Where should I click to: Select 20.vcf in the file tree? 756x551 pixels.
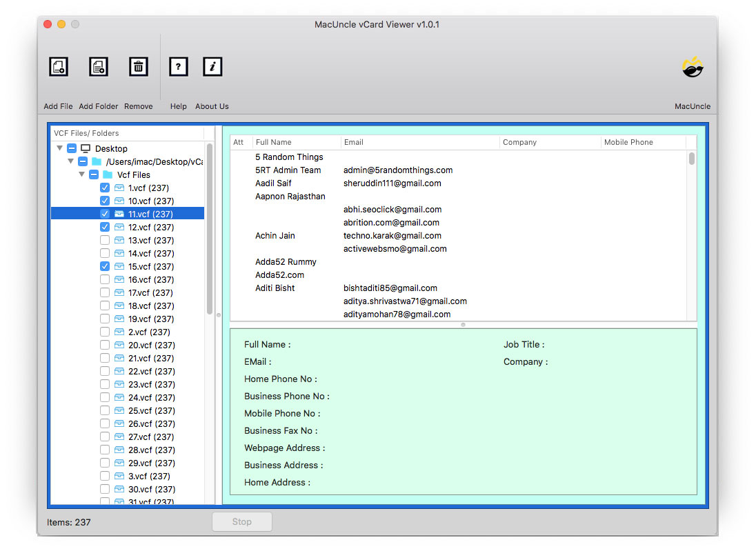pos(150,345)
